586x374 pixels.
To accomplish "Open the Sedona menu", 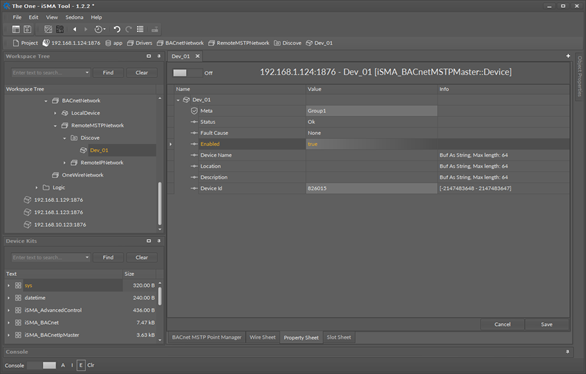I will click(x=74, y=17).
